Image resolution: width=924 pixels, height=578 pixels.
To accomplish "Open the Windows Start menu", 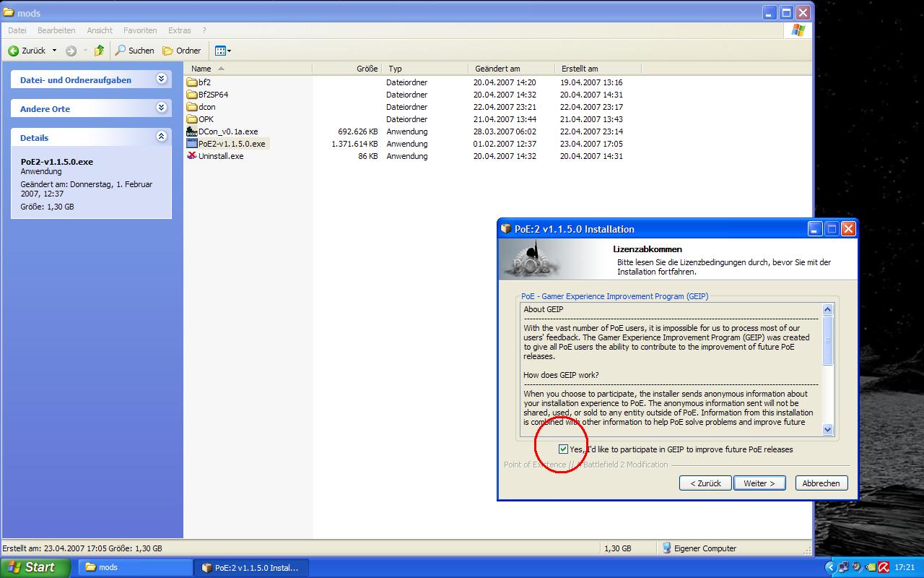I will [x=35, y=567].
